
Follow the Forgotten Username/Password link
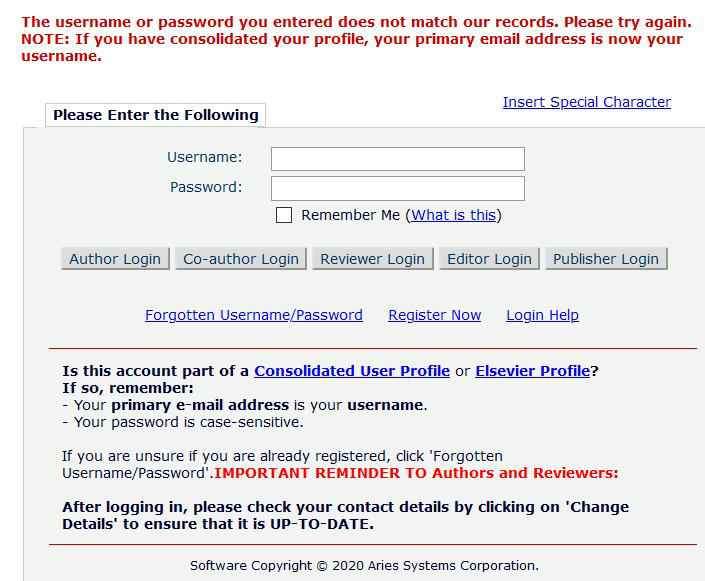click(254, 315)
